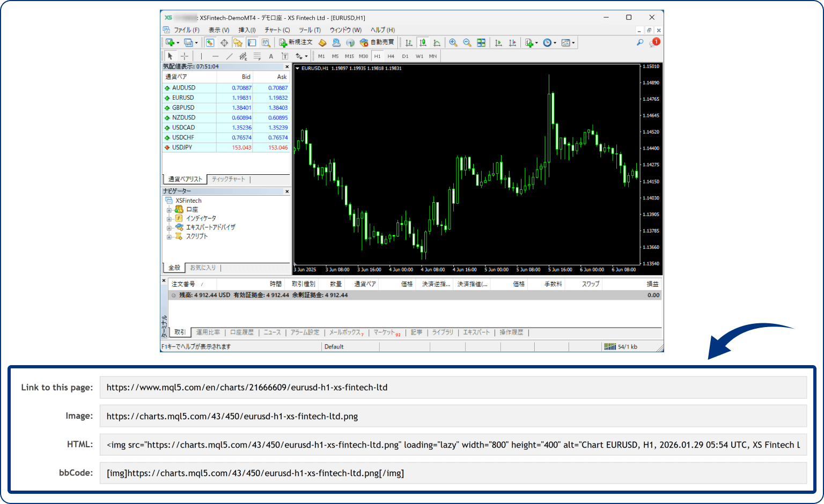Open a new chart via toolbar icon
The image size is (824, 504).
tap(170, 42)
